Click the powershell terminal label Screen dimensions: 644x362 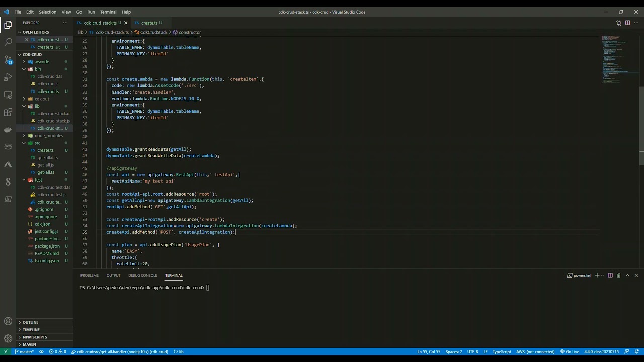pyautogui.click(x=580, y=275)
